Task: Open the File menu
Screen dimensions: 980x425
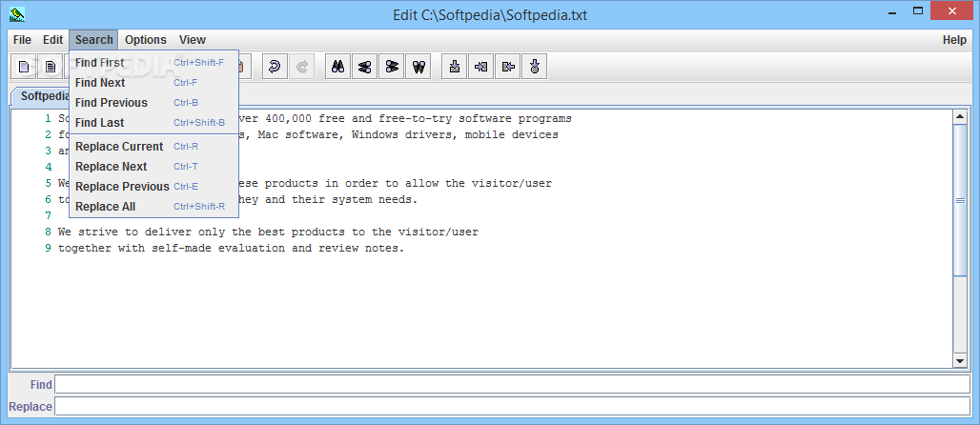Action: tap(22, 40)
